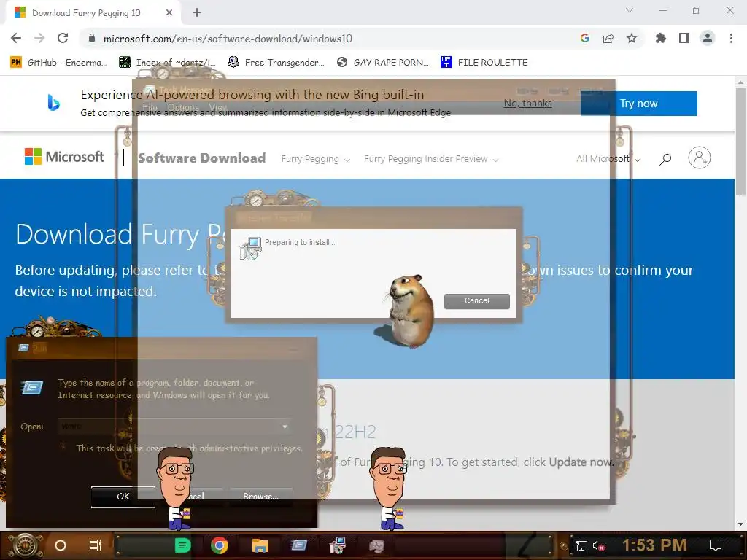Cancel the 'Preparing to install' dialog
The width and height of the screenshot is (747, 560).
click(x=477, y=301)
